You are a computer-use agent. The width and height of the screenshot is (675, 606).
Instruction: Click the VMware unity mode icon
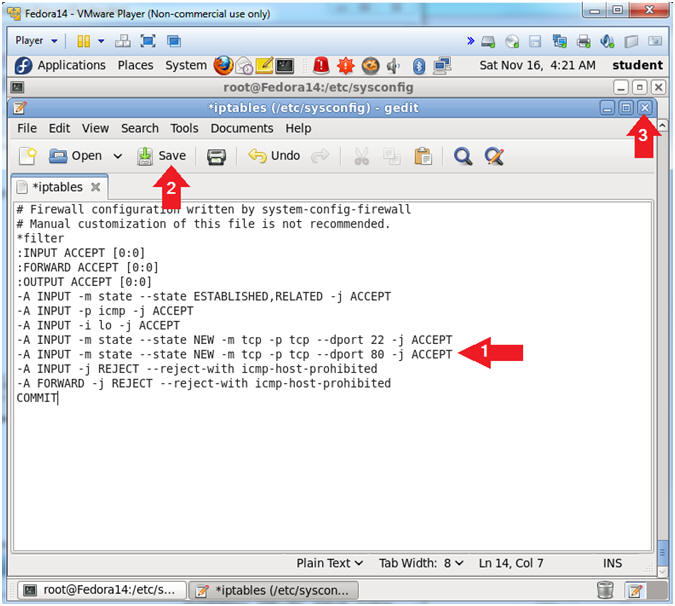click(174, 41)
